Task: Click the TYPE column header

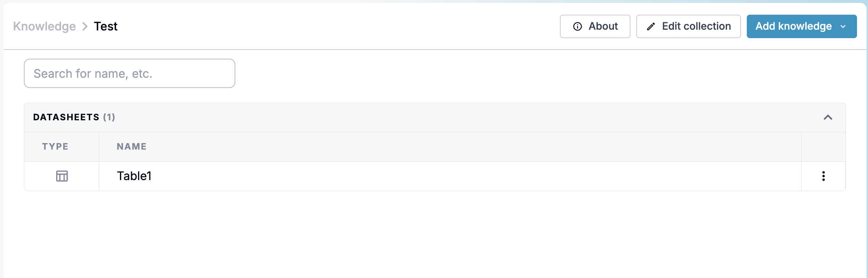Action: [x=55, y=146]
